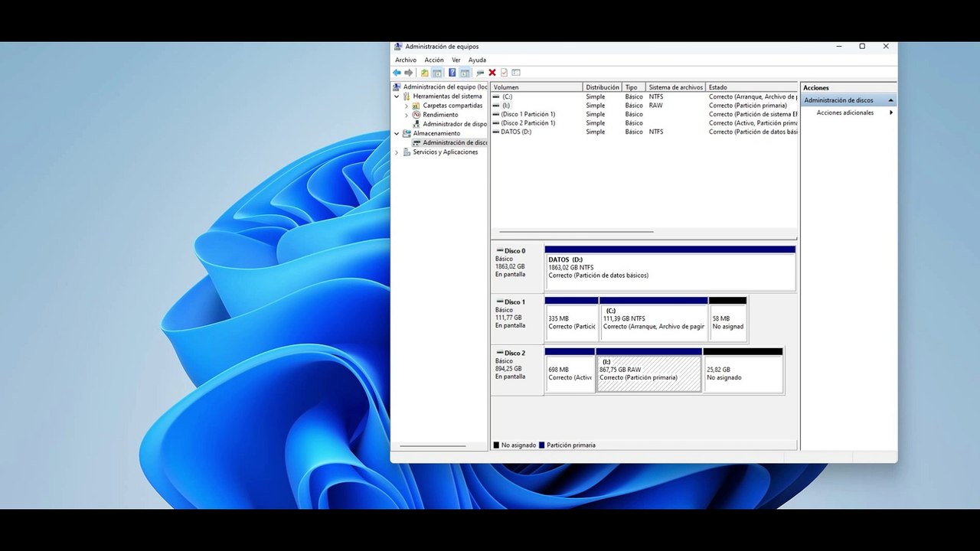Expand the Servicios y Aplicaciones tree node
The image size is (980, 551).
[x=397, y=152]
